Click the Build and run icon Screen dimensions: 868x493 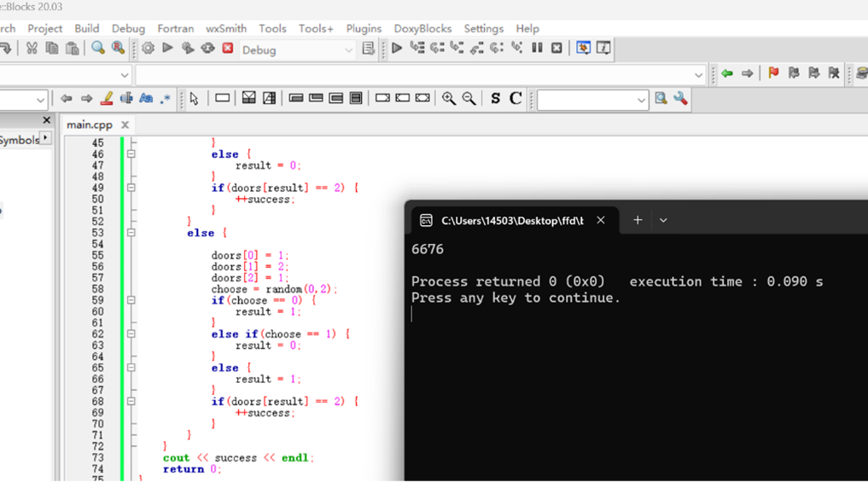pos(188,48)
